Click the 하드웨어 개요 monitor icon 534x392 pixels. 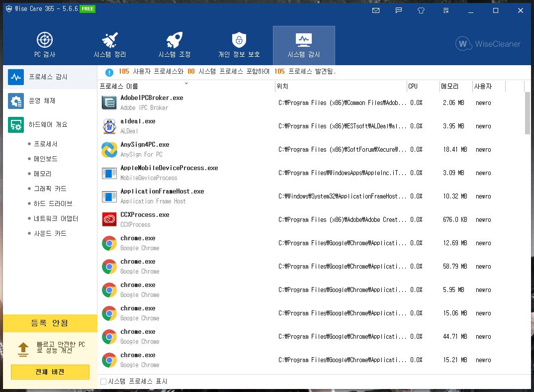coord(16,125)
